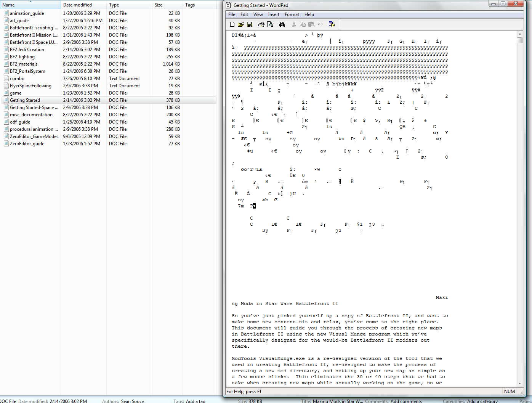The width and height of the screenshot is (532, 403).
Task: Save the document with the floppy icon
Action: click(250, 24)
